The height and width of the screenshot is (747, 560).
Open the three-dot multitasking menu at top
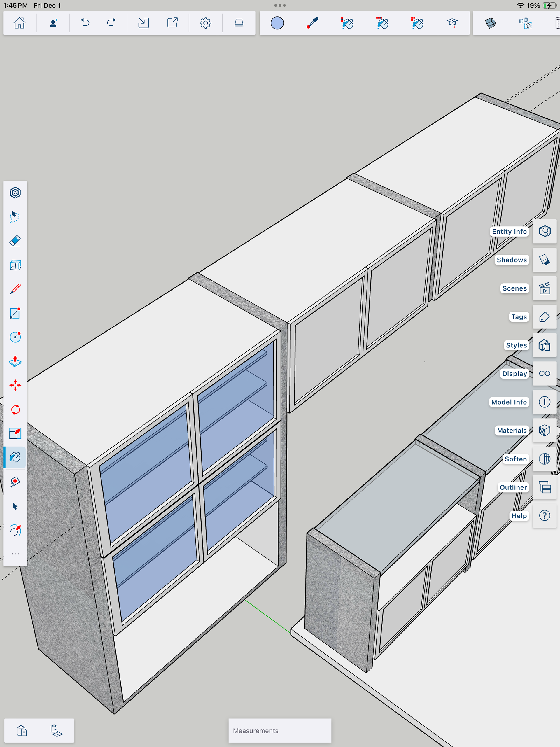pos(280,6)
